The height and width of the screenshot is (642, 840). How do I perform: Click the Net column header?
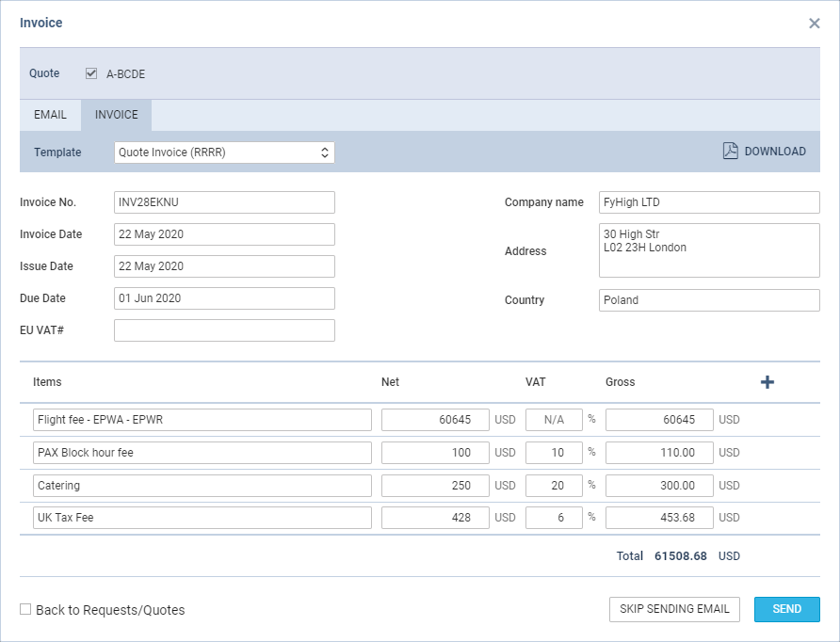tap(390, 382)
